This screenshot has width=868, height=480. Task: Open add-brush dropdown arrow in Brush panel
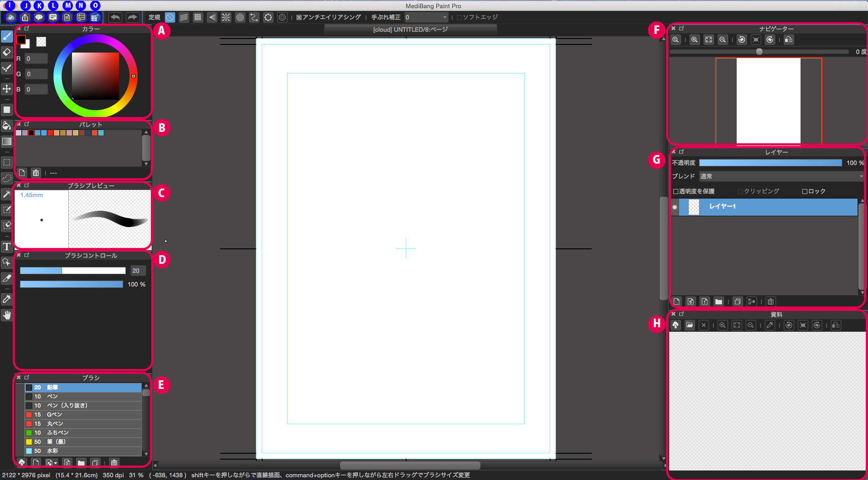56,463
